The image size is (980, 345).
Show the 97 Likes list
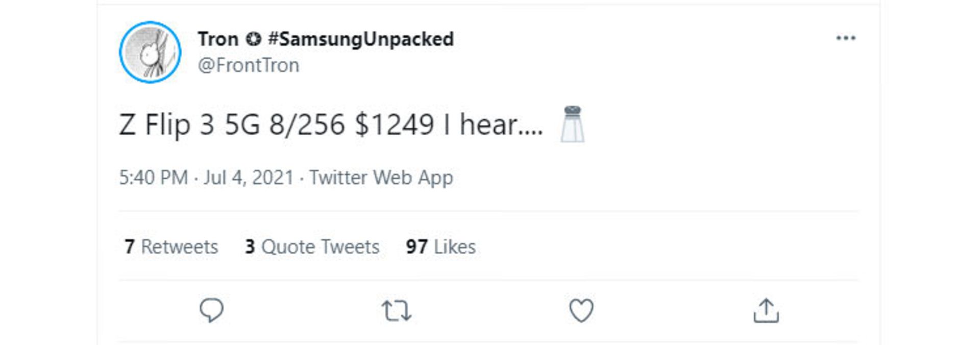(x=441, y=247)
